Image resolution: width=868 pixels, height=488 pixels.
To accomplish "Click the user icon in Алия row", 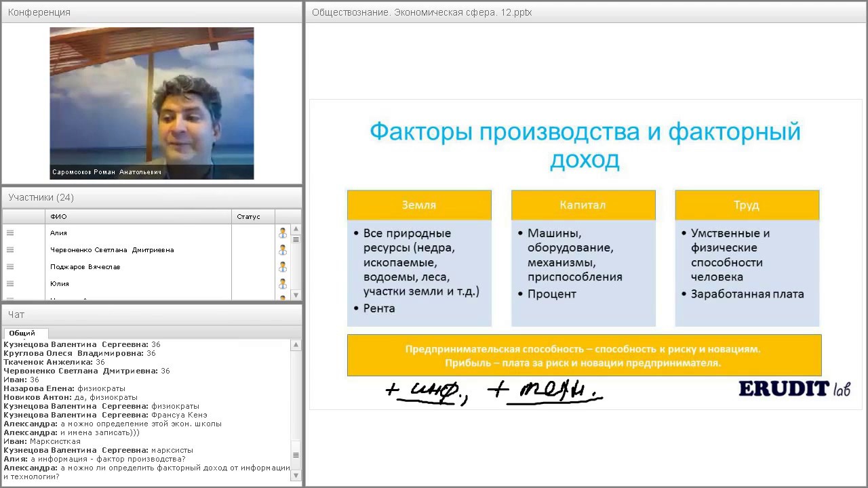I will click(x=283, y=232).
